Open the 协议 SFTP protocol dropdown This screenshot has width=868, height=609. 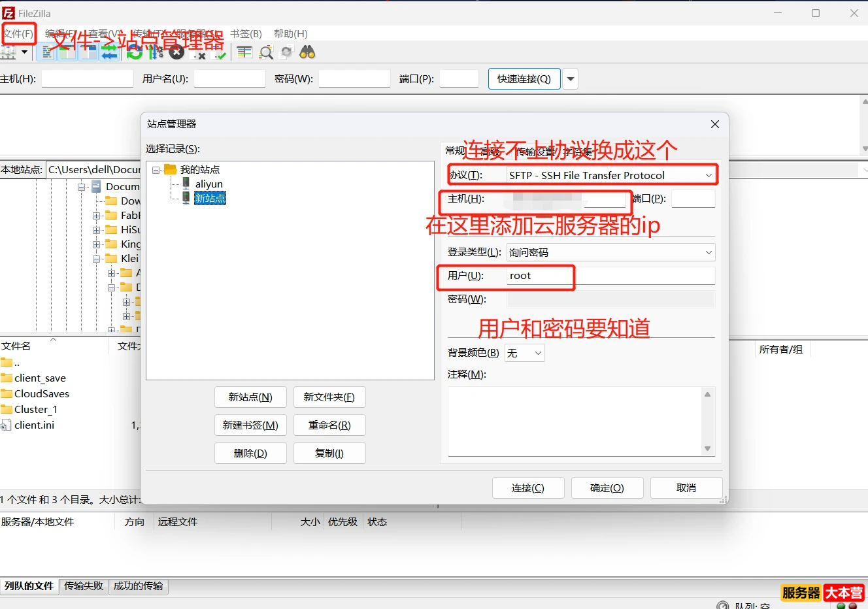610,175
